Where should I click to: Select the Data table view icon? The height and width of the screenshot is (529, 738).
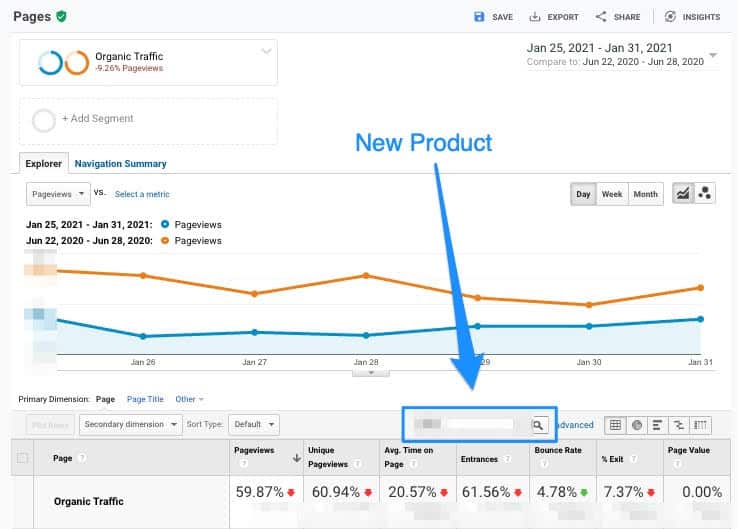(x=615, y=425)
